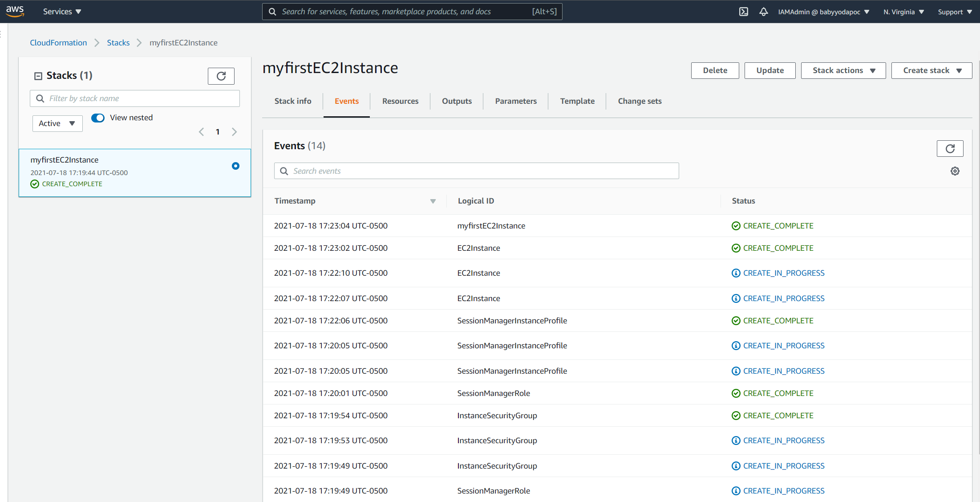Open the Change sets tab
Screen dimensions: 980x502
[640, 101]
